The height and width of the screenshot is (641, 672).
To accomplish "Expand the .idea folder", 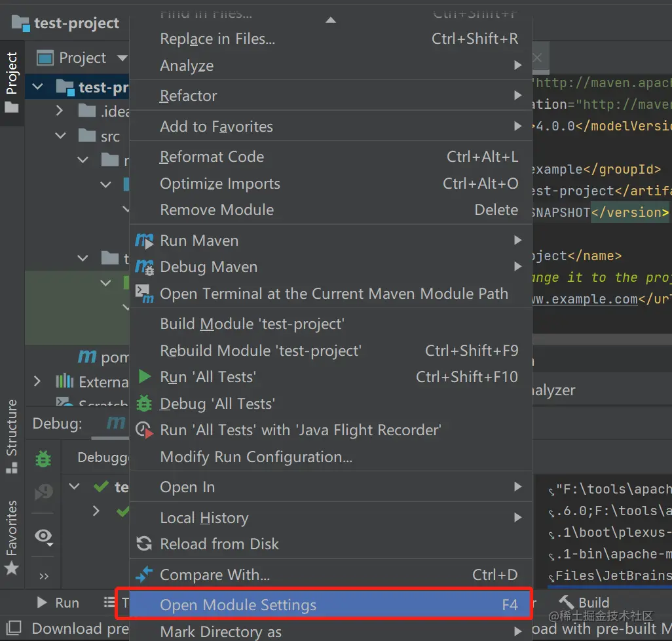I will (60, 111).
